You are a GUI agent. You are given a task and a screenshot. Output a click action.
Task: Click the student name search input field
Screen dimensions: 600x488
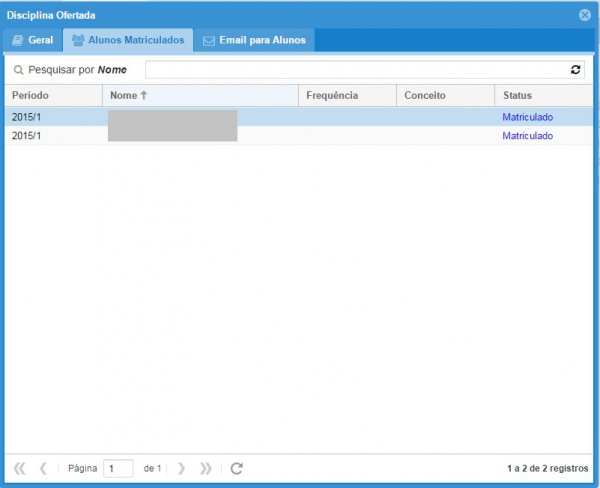click(x=356, y=70)
